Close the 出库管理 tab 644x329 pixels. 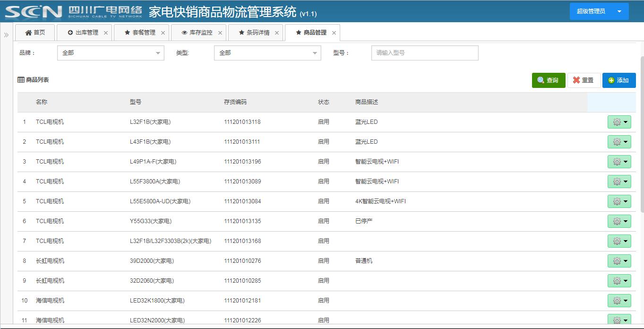point(106,33)
